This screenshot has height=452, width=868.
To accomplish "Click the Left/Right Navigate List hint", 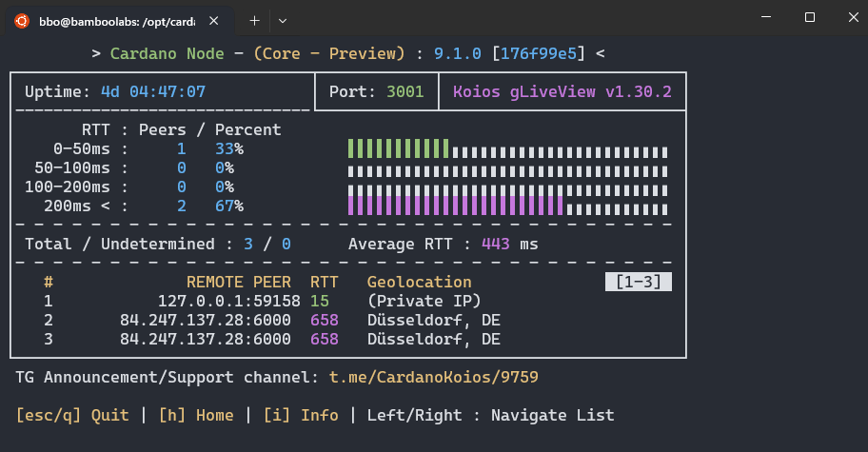I will 490,415.
